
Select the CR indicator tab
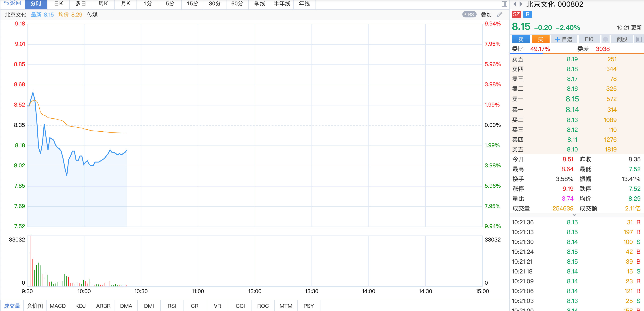pos(194,306)
